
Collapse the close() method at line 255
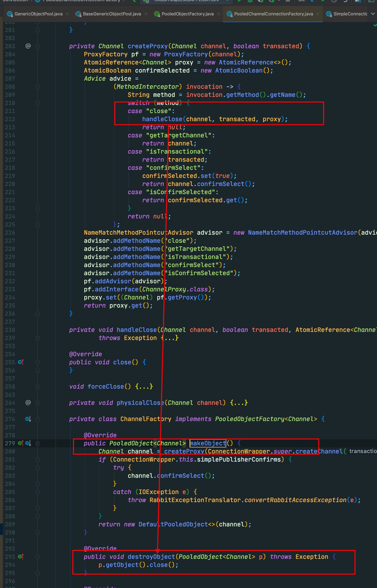point(37,362)
